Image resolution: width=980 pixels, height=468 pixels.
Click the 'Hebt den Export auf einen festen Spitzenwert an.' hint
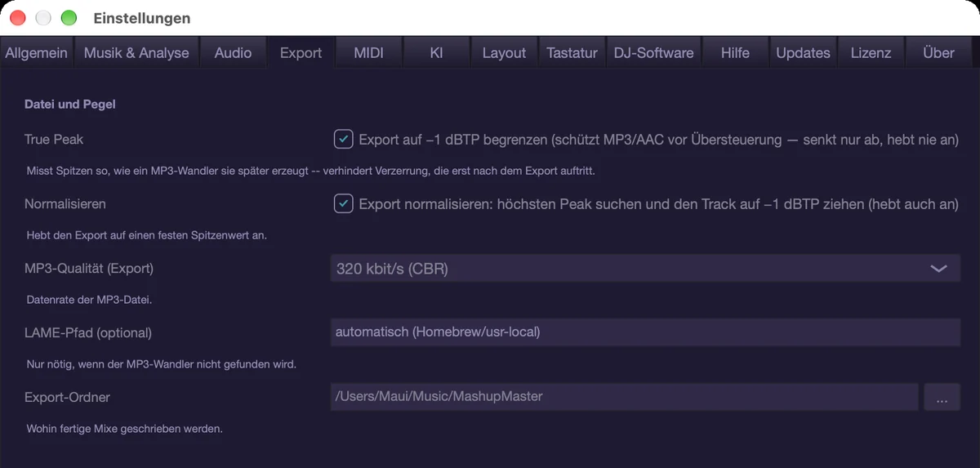tap(147, 235)
